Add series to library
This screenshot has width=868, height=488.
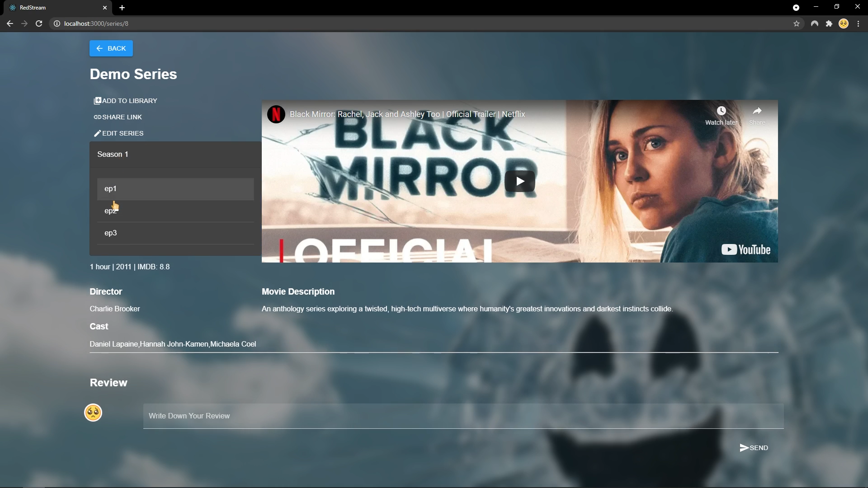click(x=126, y=101)
